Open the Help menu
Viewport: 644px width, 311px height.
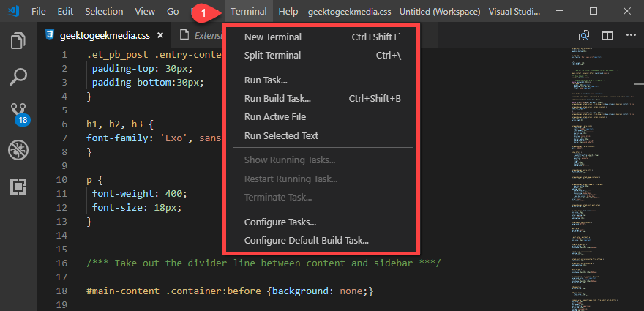click(288, 12)
